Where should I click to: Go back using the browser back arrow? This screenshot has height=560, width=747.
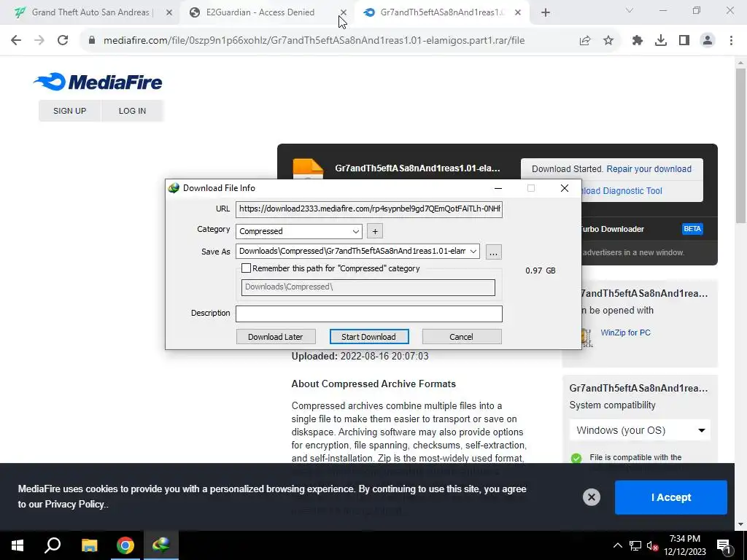point(16,41)
